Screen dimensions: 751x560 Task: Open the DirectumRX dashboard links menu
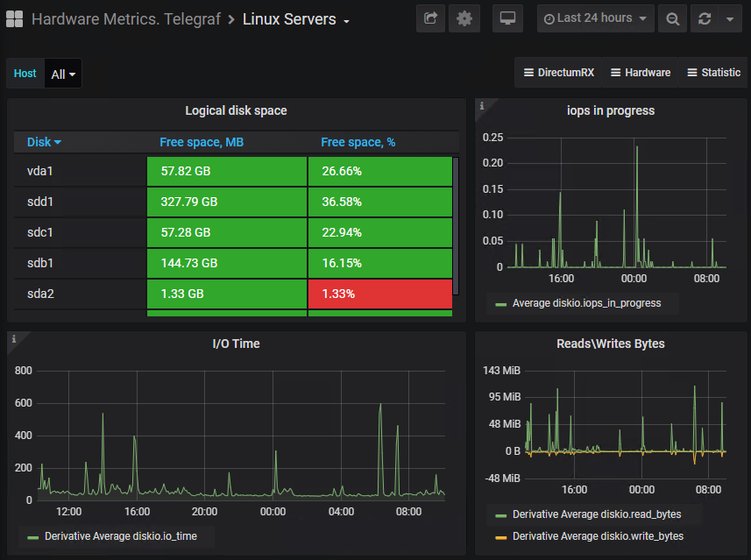[558, 73]
